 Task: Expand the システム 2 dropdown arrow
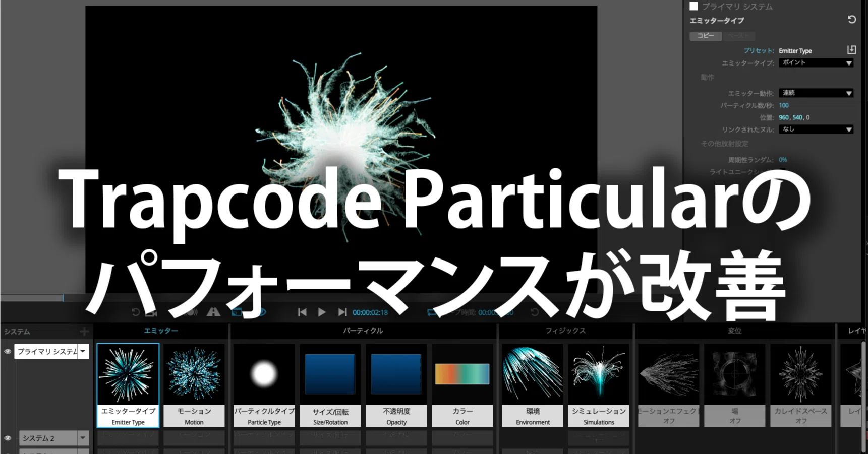pyautogui.click(x=83, y=438)
